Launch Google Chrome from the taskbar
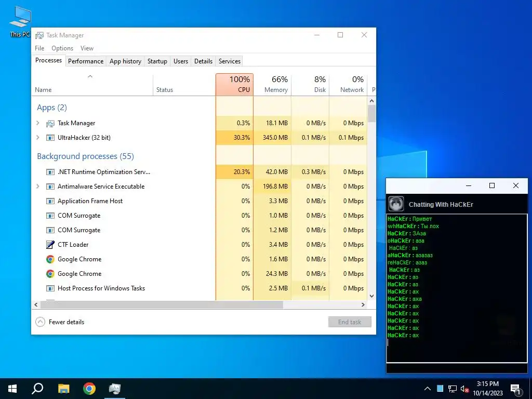 pos(89,389)
